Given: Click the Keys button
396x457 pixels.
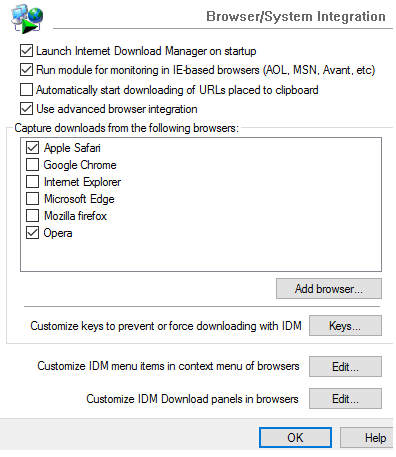Looking at the screenshot, I should (345, 326).
